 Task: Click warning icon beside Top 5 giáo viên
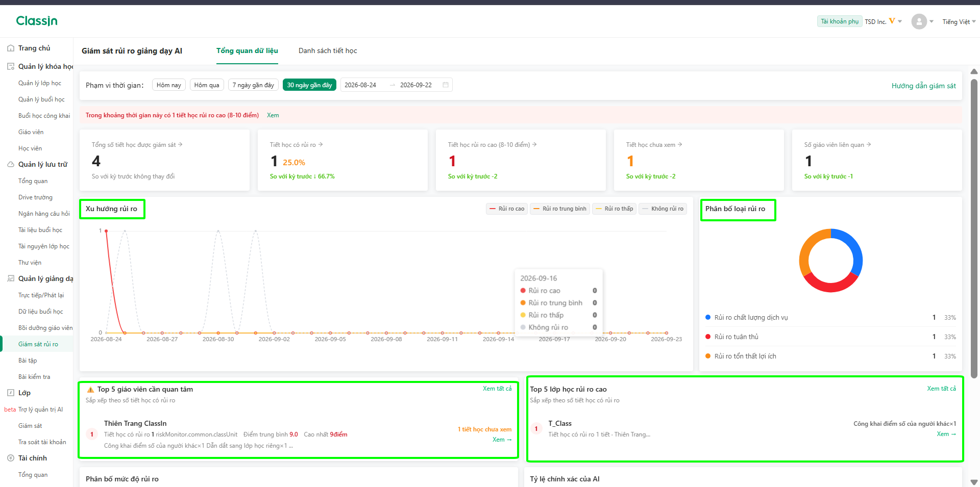(90, 390)
